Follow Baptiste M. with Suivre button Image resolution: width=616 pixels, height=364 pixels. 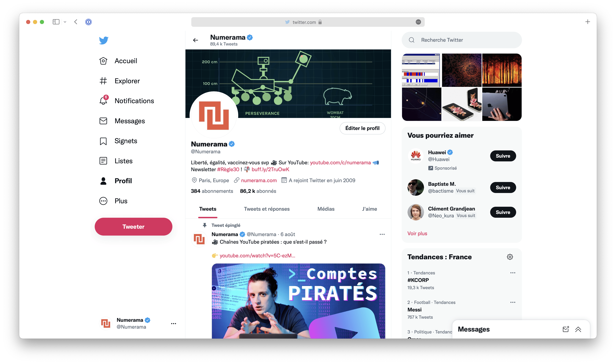point(503,187)
